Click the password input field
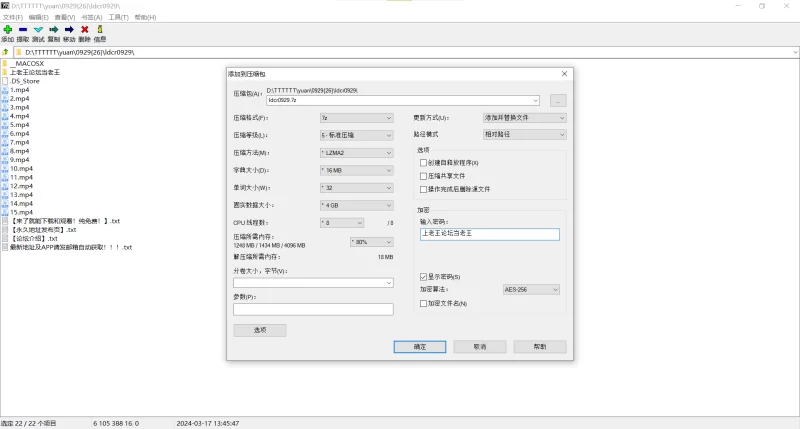This screenshot has width=800, height=429. click(x=490, y=234)
